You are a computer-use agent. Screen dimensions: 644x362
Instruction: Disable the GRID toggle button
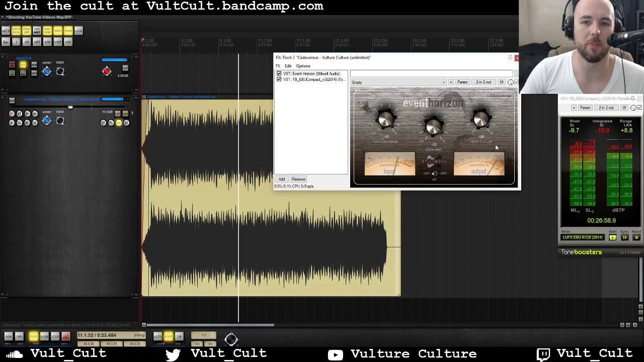click(58, 31)
